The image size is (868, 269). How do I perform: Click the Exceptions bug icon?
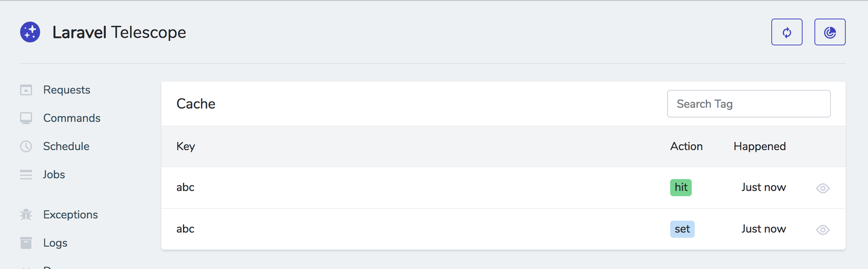pyautogui.click(x=26, y=215)
